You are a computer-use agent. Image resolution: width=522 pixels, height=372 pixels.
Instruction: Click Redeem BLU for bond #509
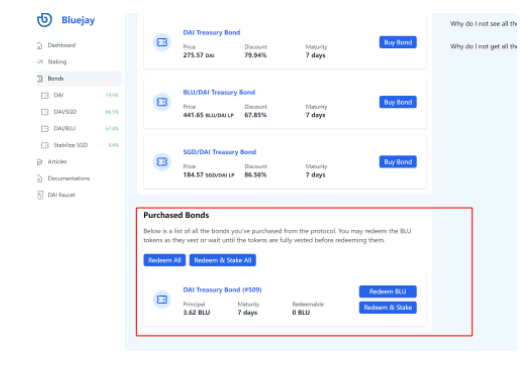pos(388,291)
